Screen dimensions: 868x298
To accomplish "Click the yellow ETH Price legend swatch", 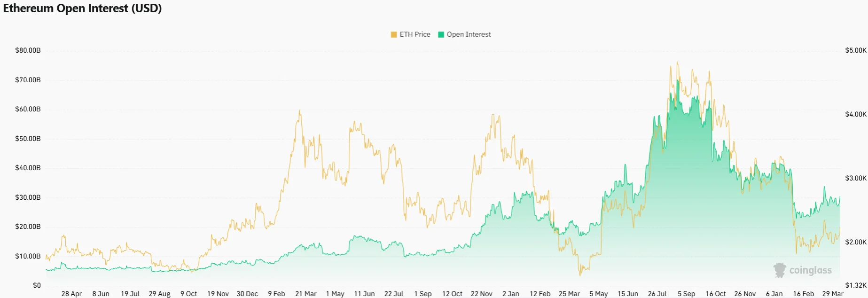I will point(394,34).
